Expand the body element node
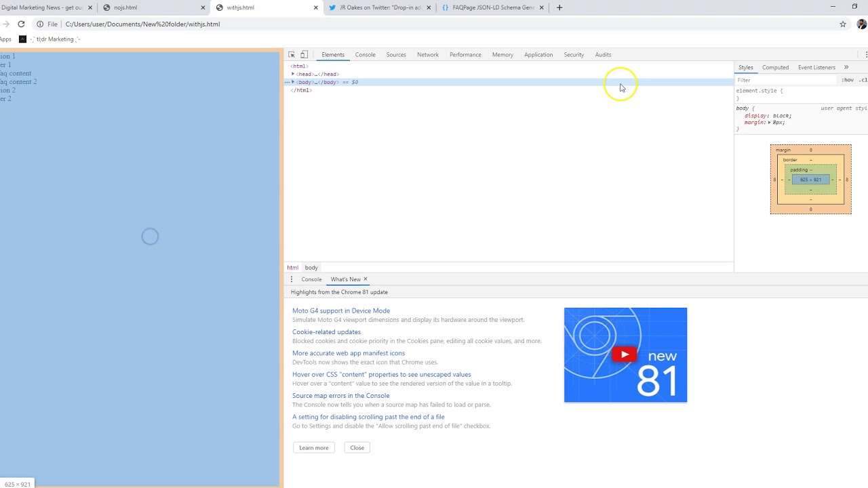Image resolution: width=868 pixels, height=488 pixels. [x=293, y=82]
